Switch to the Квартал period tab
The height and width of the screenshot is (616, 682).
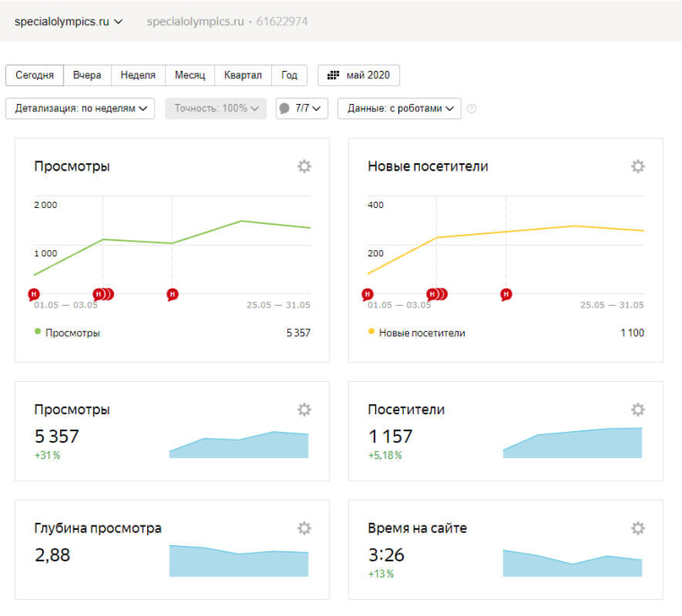[243, 75]
